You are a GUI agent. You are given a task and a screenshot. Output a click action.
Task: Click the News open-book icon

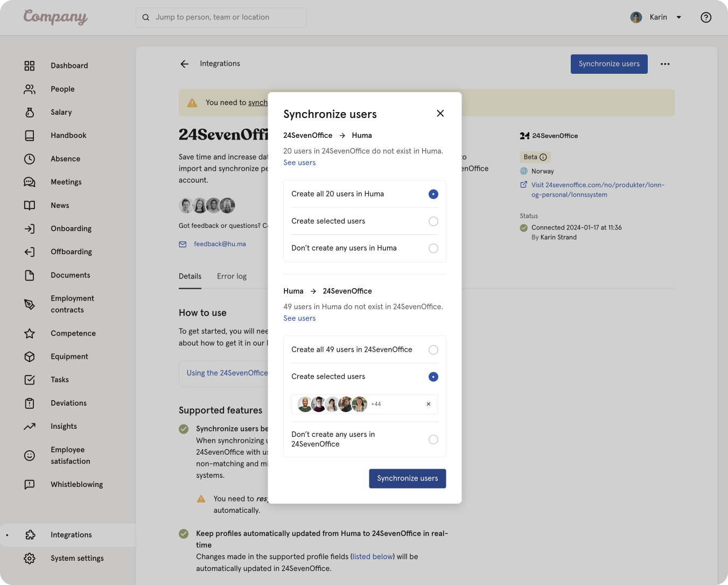30,205
